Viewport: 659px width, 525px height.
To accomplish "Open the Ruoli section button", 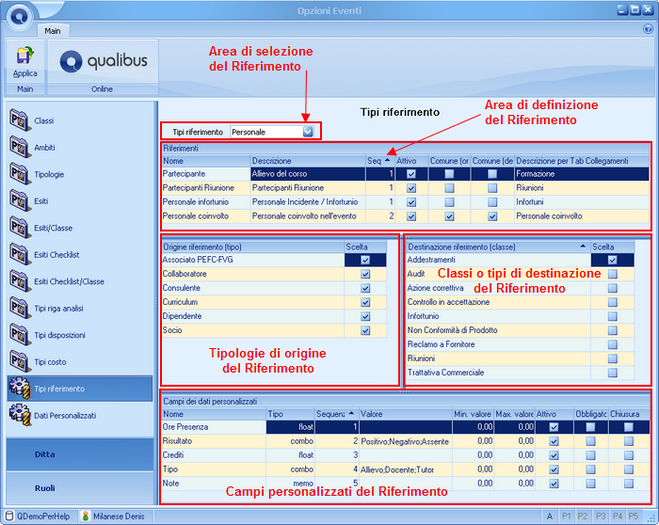I will [x=80, y=488].
